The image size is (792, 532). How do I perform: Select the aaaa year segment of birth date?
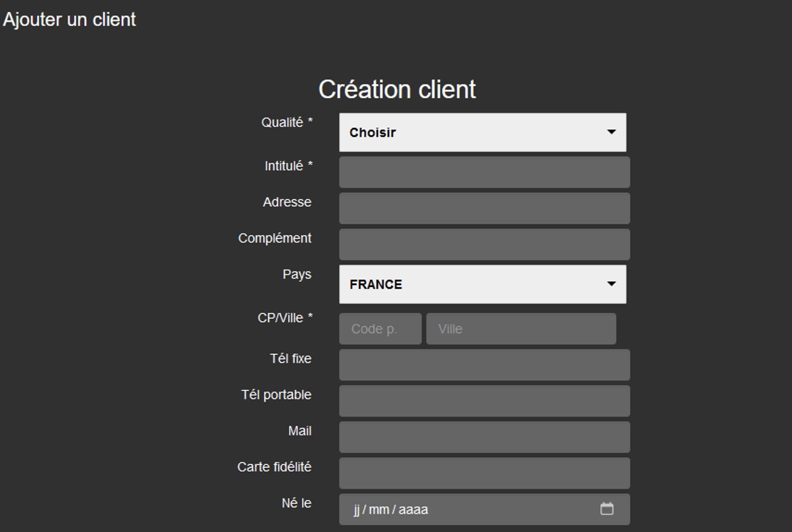[413, 510]
